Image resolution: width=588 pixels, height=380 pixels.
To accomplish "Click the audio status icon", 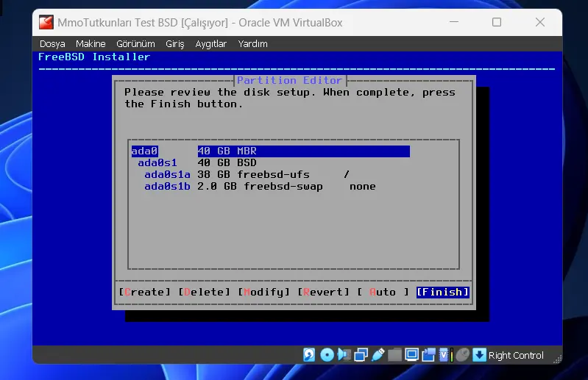I will click(344, 354).
